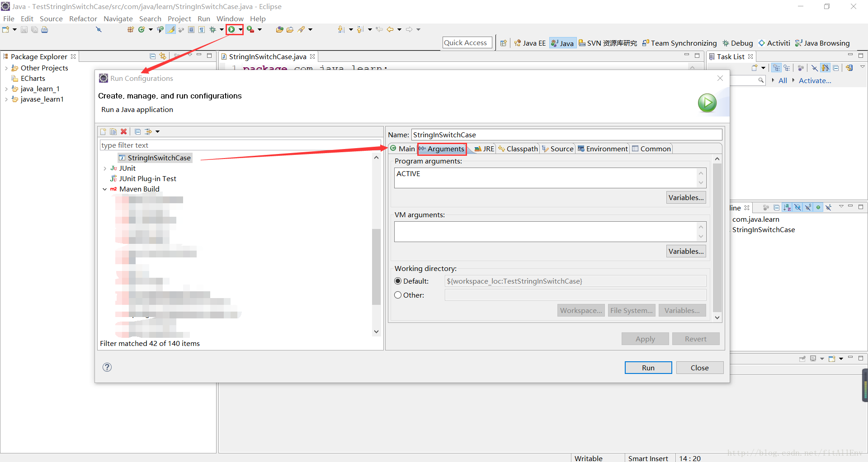868x462 pixels.
Task: Open the Refactor menu
Action: (83, 19)
